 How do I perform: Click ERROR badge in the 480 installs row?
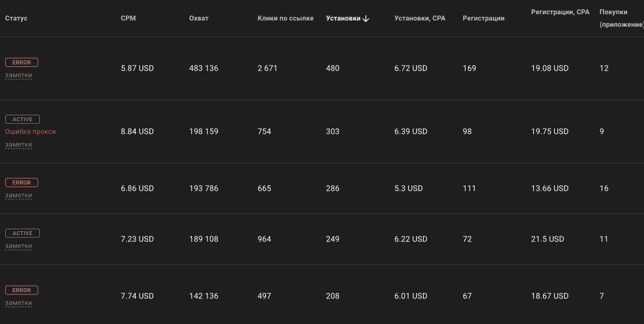tap(21, 62)
